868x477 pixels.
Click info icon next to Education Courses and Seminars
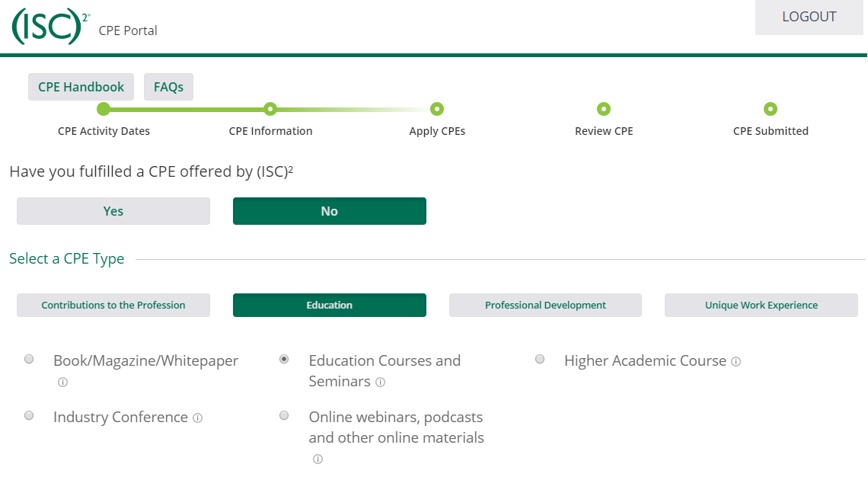381,383
